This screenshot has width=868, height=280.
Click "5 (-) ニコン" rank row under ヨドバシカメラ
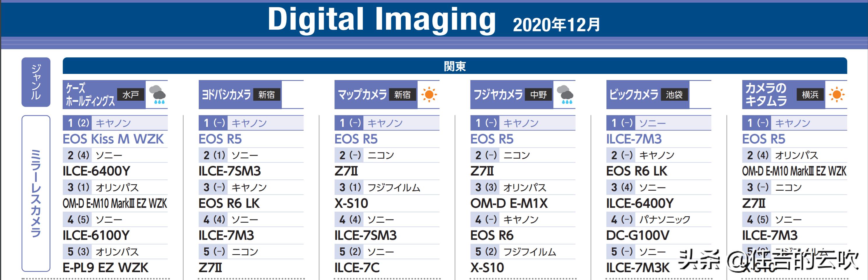point(251,252)
